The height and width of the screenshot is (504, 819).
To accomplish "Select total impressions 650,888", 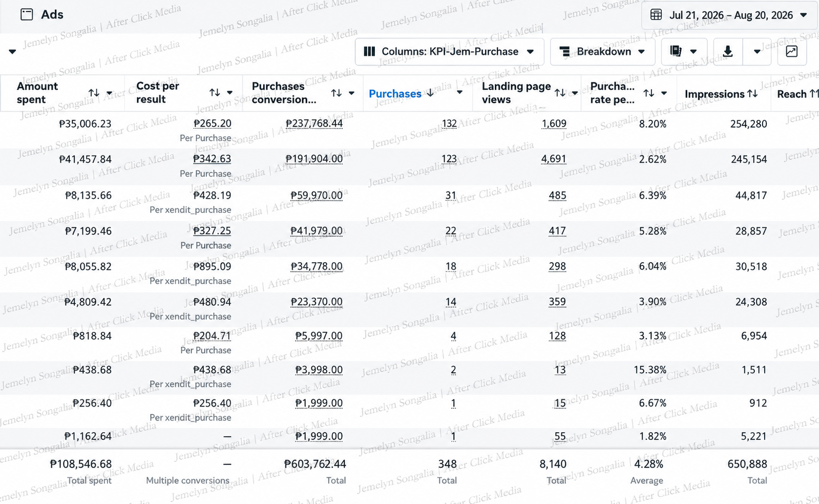I will click(747, 464).
